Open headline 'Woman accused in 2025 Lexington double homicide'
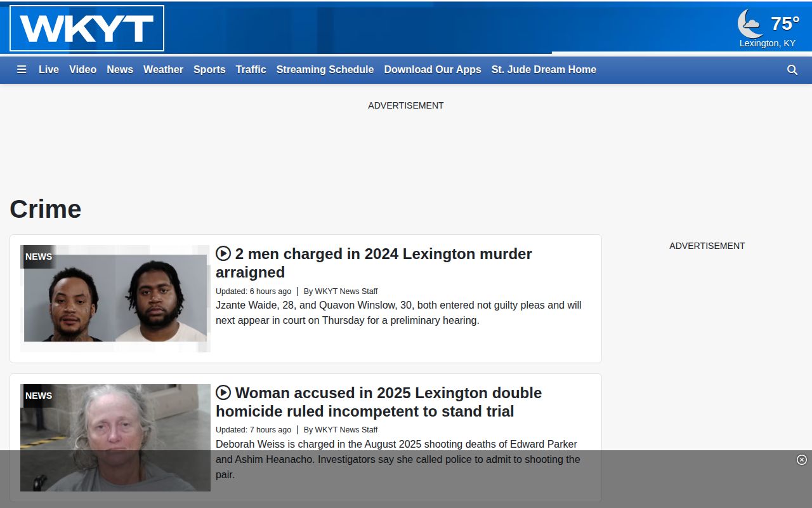Image resolution: width=812 pixels, height=508 pixels. 379,402
